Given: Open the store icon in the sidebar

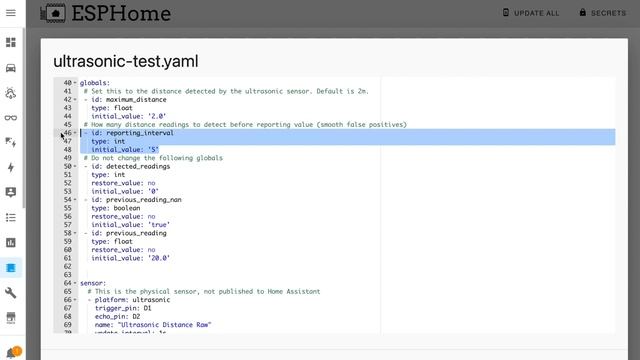Looking at the screenshot, I should [x=11, y=318].
